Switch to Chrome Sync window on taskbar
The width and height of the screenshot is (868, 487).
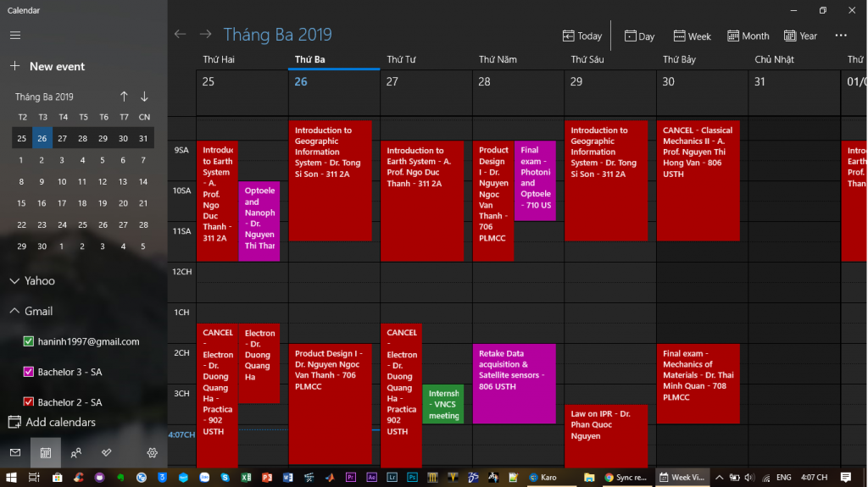click(x=626, y=477)
